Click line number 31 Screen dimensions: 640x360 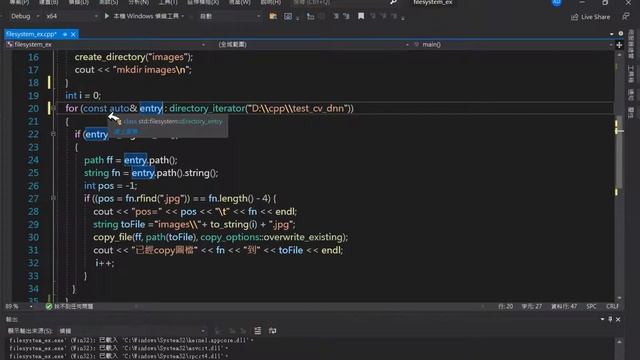(x=33, y=250)
